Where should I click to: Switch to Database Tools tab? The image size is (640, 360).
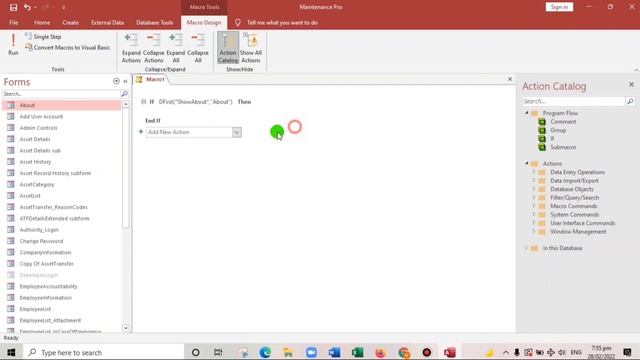click(155, 22)
